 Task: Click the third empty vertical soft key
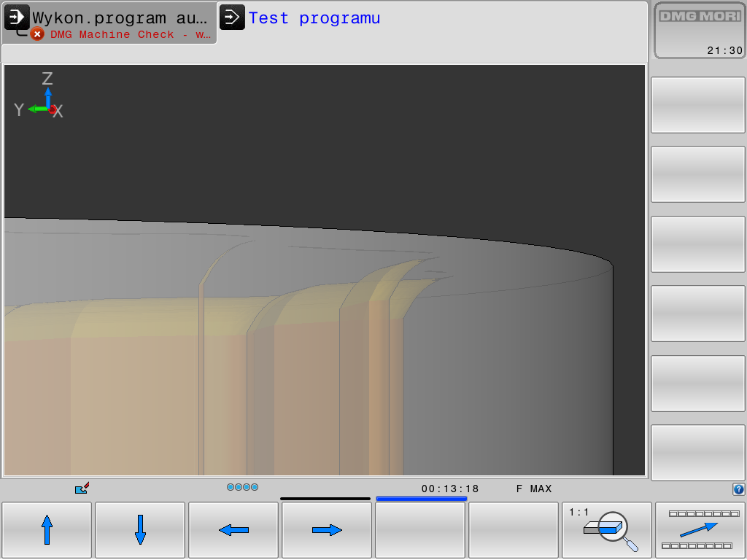point(698,244)
